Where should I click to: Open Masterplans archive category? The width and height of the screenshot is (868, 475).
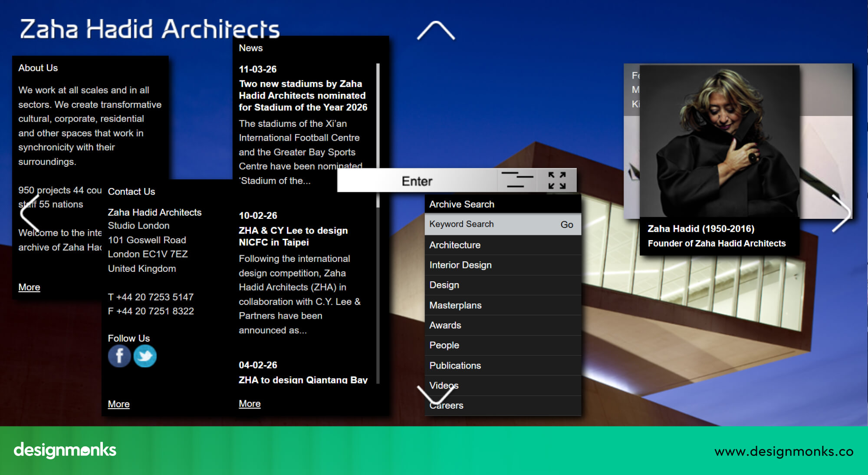click(455, 305)
